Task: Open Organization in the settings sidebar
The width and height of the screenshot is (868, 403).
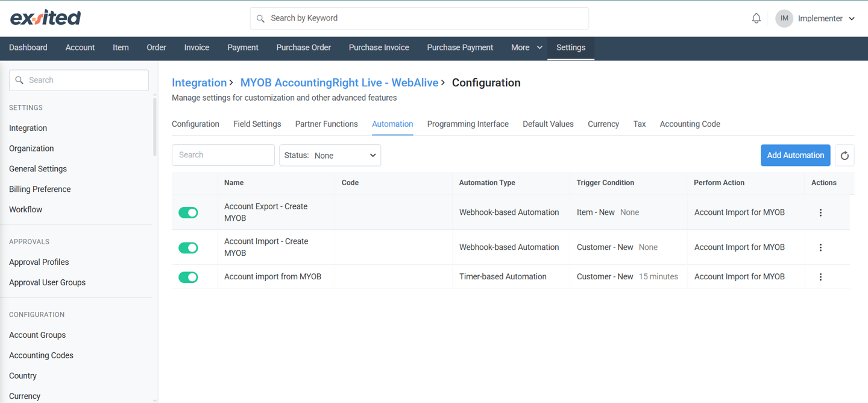Action: [31, 148]
